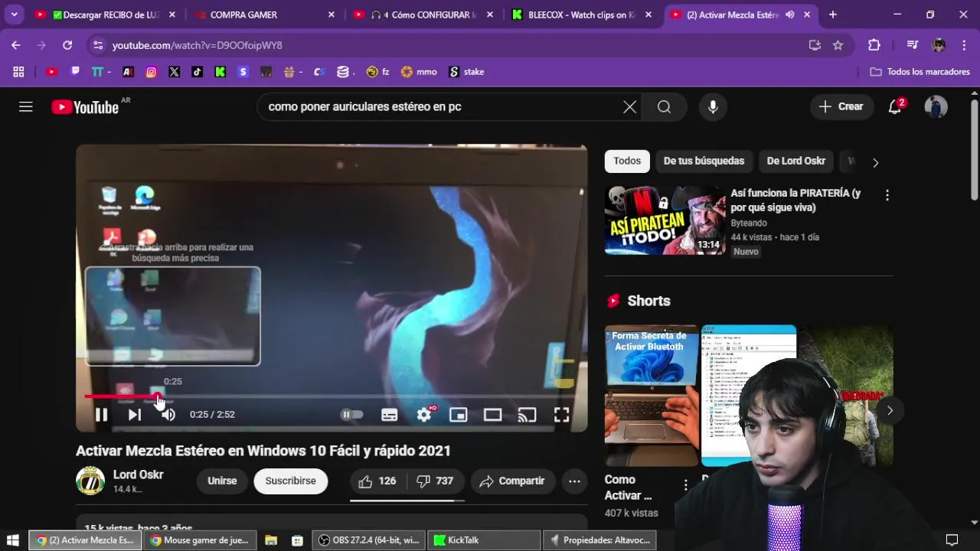Image resolution: width=980 pixels, height=551 pixels.
Task: Click the Unirse button
Action: pyautogui.click(x=222, y=481)
